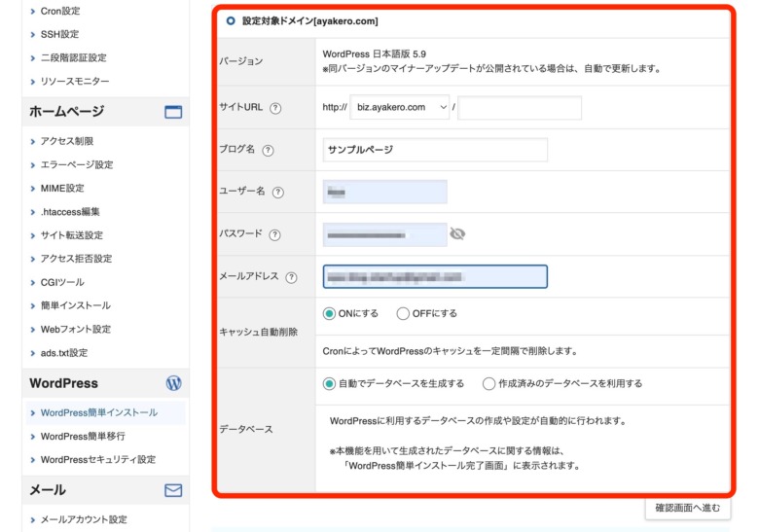Click the ホームページ section window icon
The image size is (759, 532).
click(173, 112)
